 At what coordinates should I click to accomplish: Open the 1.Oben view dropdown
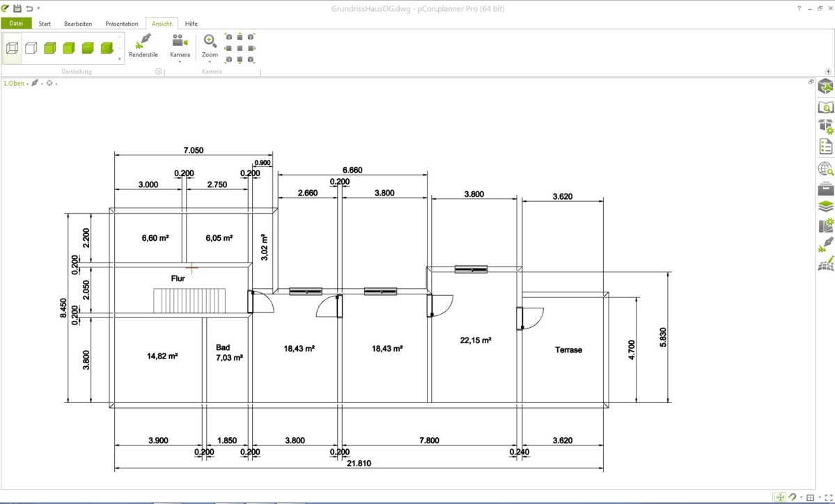pos(15,84)
